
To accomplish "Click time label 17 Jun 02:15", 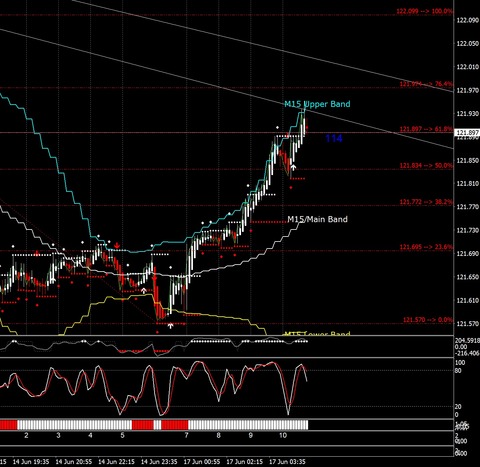I will [244, 462].
